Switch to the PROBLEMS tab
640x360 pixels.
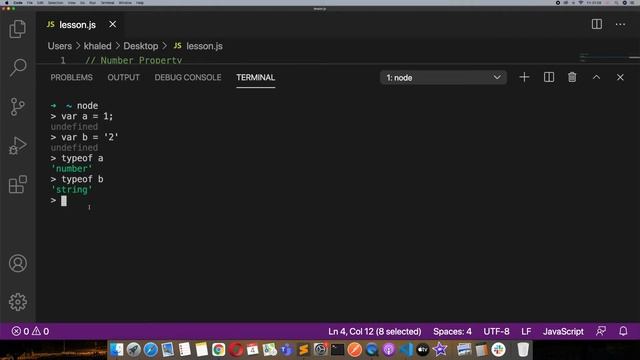pos(71,78)
